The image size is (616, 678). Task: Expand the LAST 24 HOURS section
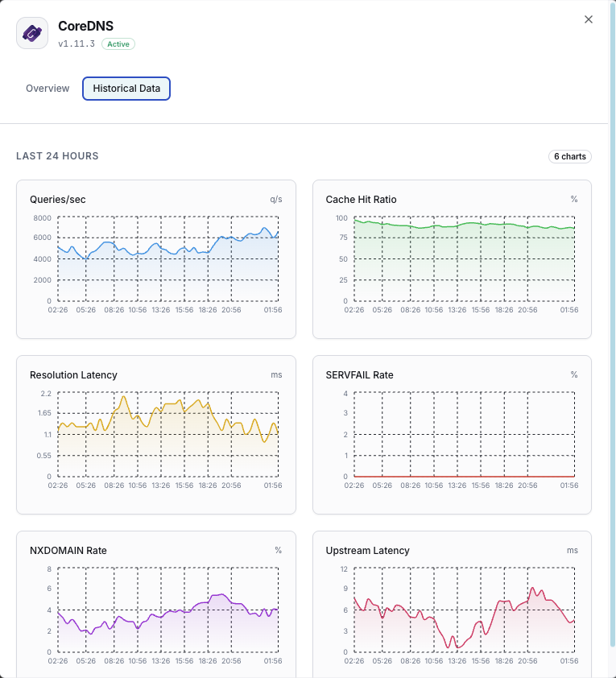point(56,156)
